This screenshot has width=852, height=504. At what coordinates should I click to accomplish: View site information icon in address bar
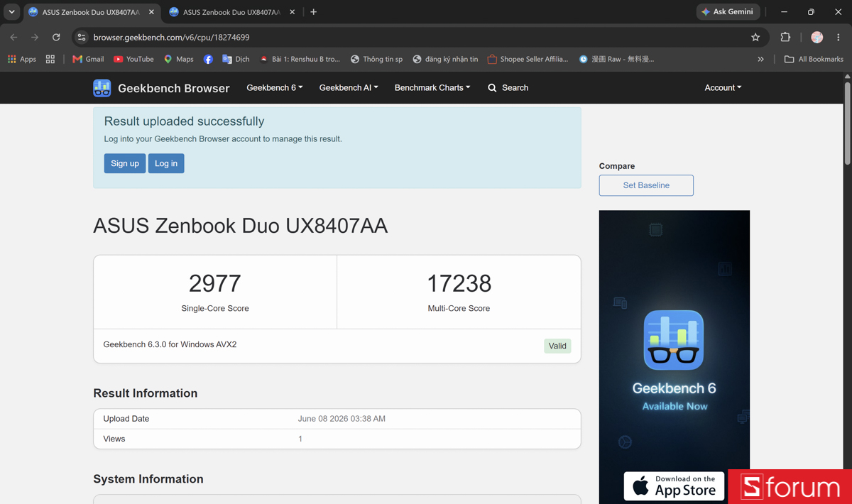pos(82,37)
